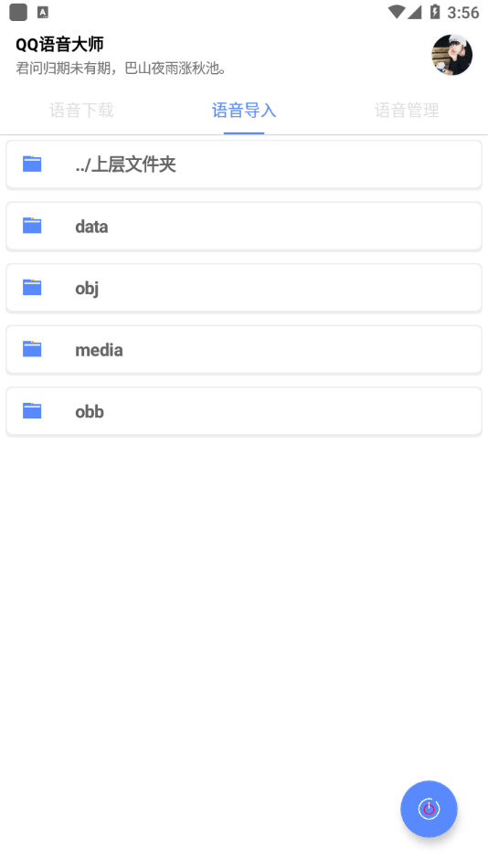Switch to the 语音下载 tab

[x=81, y=111]
